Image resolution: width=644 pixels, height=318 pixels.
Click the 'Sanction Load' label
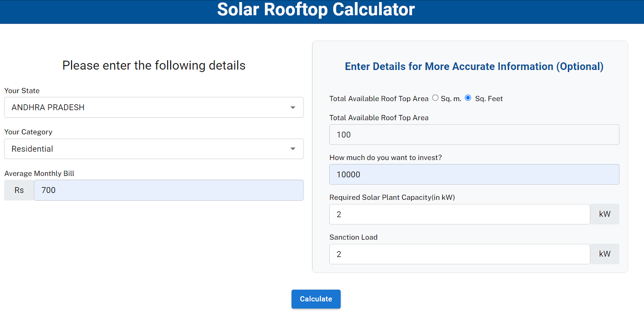pyautogui.click(x=353, y=237)
